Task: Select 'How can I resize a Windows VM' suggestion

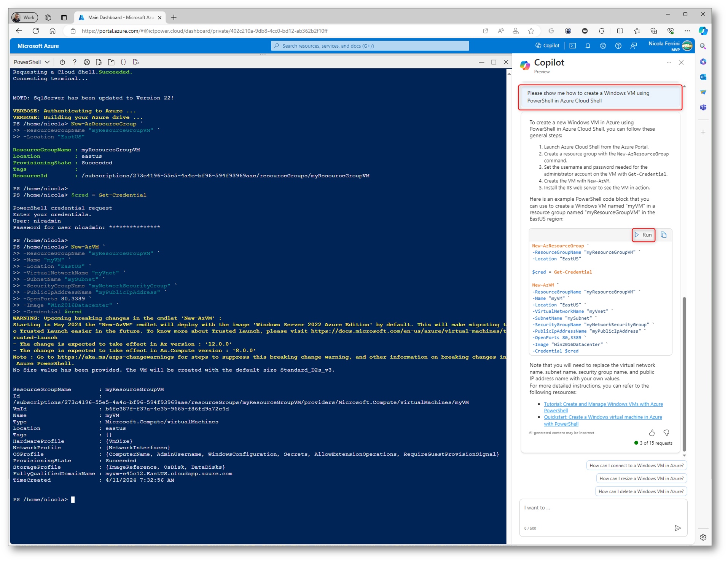Action: pos(641,478)
